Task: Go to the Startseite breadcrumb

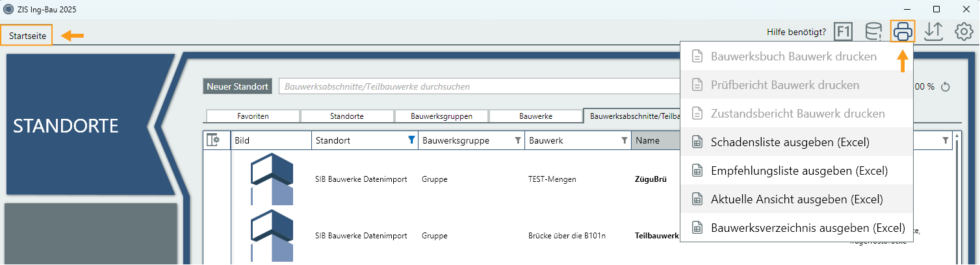Action: click(x=27, y=36)
